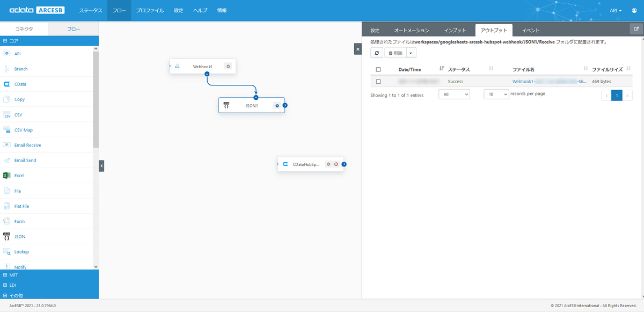Check the Success row checkbox
The width and height of the screenshot is (644, 312).
coord(378,82)
